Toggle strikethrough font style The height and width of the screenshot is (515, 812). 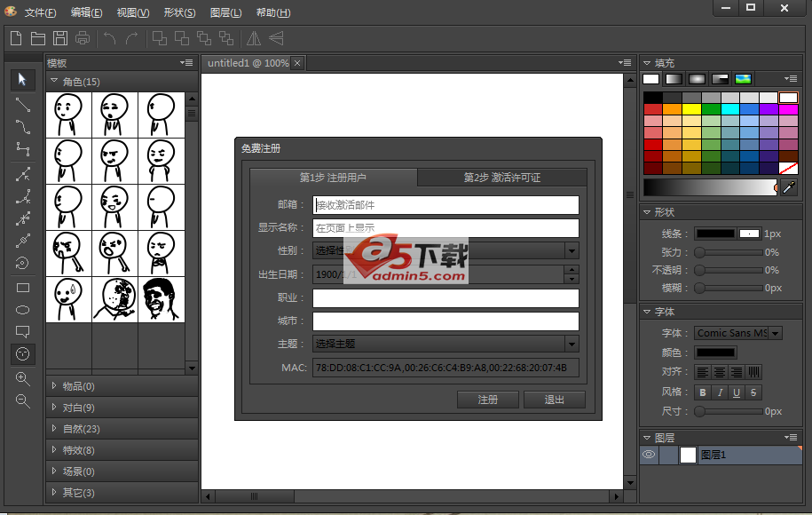click(x=753, y=392)
